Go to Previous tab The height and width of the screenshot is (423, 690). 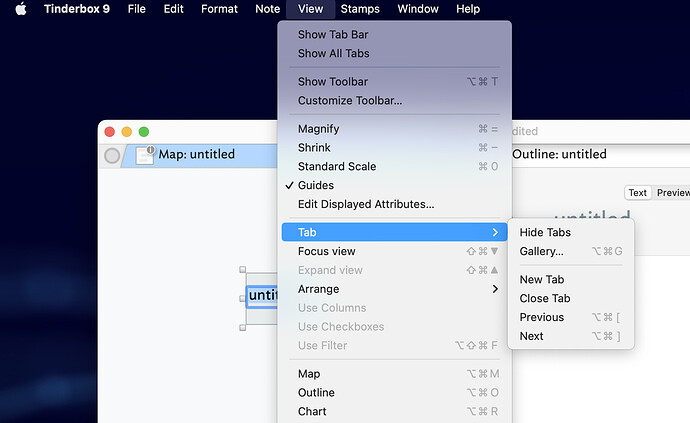[571, 317]
